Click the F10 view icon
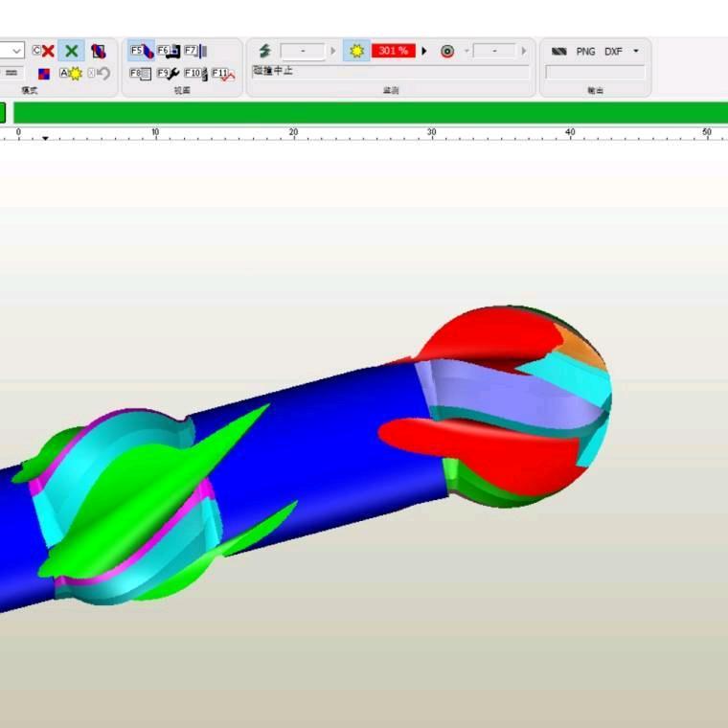 (195, 73)
